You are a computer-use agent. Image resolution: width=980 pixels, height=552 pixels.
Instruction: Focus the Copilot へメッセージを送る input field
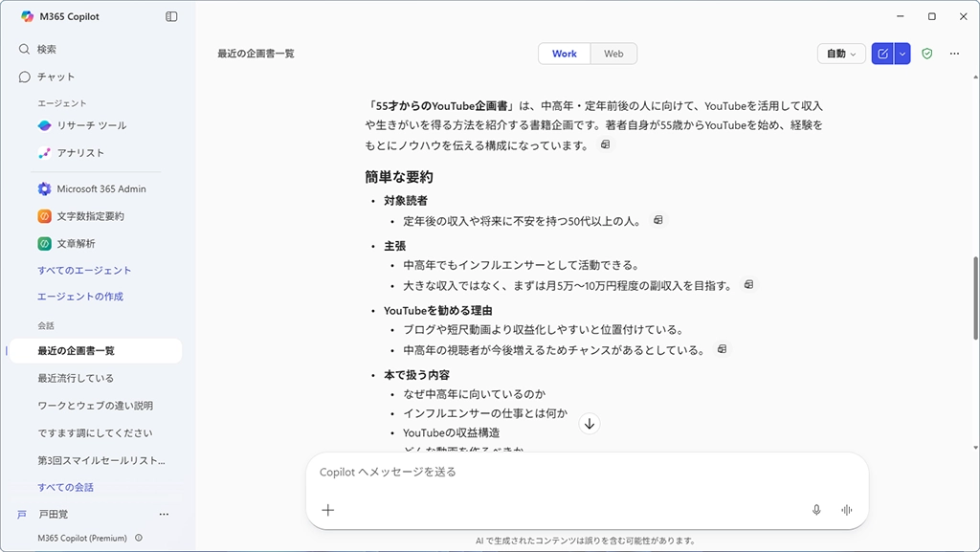(587, 472)
